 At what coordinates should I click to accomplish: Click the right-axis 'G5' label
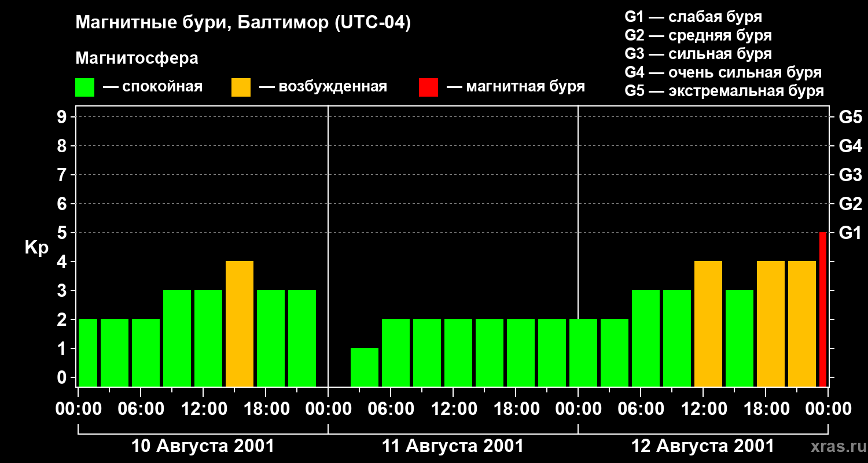click(x=850, y=117)
